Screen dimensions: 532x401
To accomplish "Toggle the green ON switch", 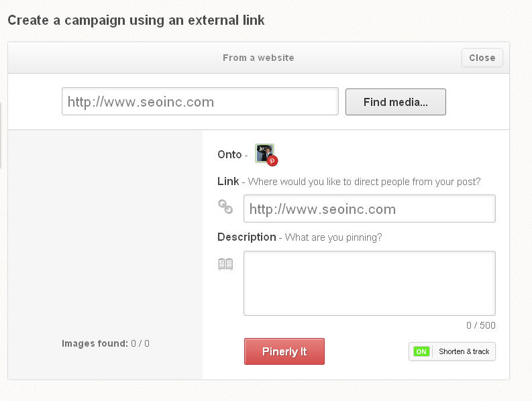I will (x=421, y=351).
